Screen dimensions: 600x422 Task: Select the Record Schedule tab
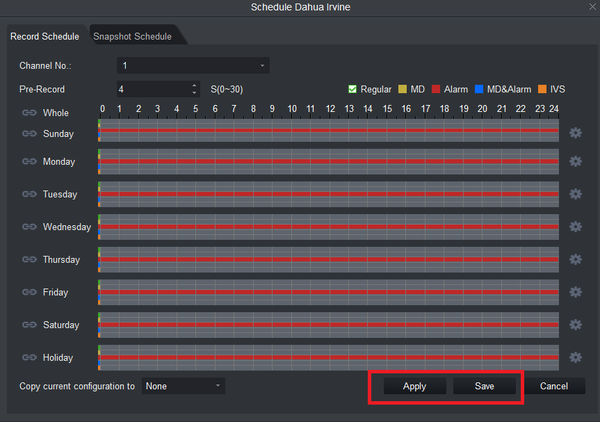44,36
